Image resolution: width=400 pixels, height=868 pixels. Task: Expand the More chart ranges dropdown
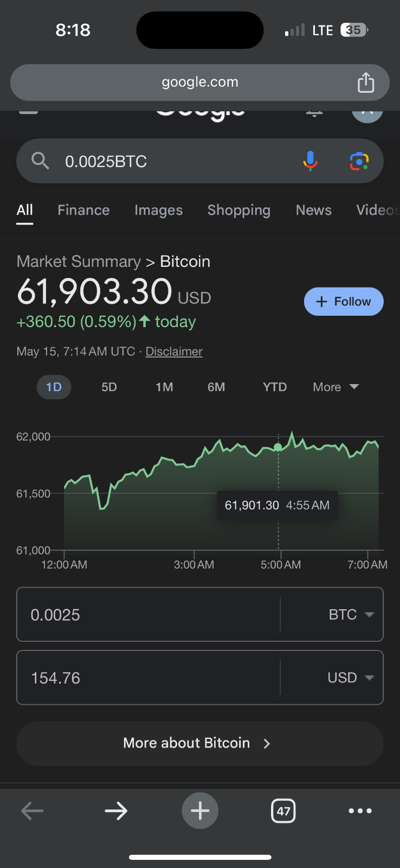(336, 387)
